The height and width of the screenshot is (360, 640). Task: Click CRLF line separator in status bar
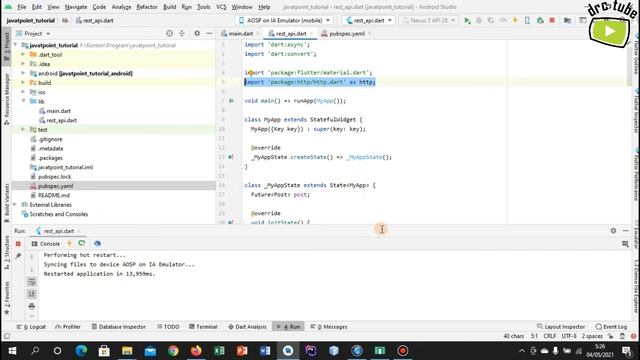[x=549, y=336]
